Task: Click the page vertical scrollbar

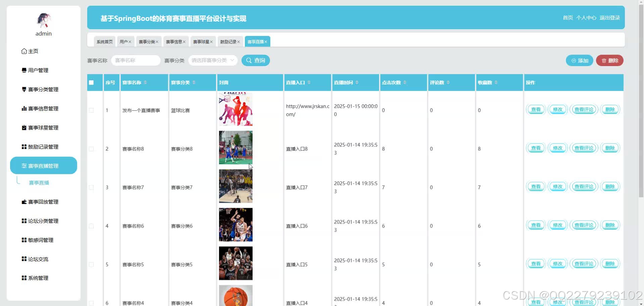Action: click(x=641, y=101)
